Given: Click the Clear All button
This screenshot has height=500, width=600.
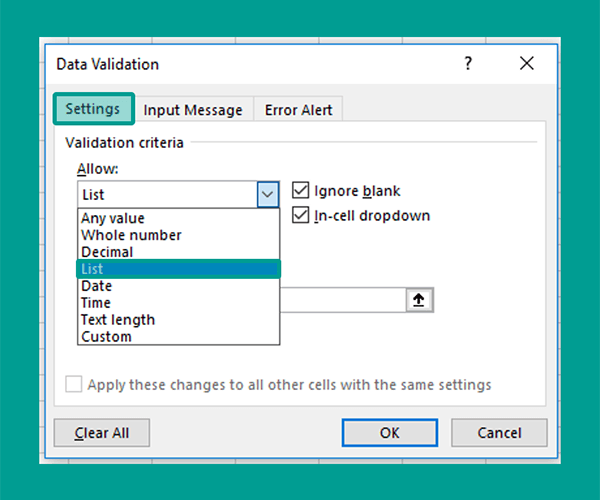Looking at the screenshot, I should point(102,433).
